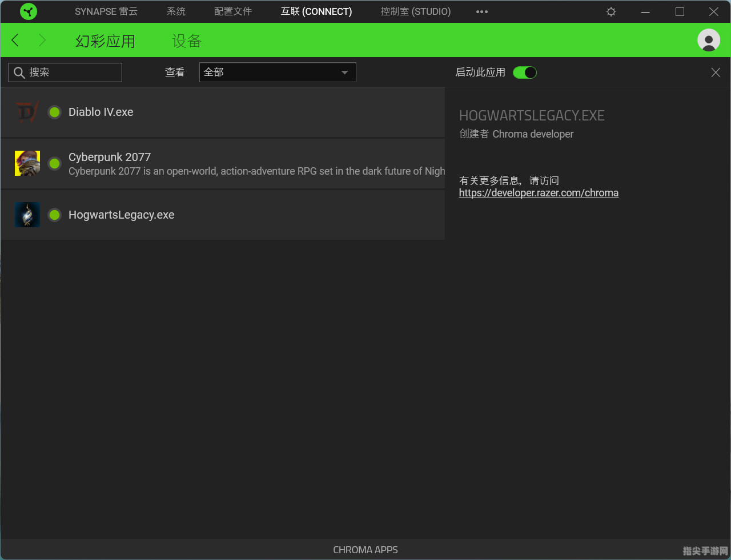Click the Razer Synapse logo icon
This screenshot has height=560, width=731.
coord(28,11)
